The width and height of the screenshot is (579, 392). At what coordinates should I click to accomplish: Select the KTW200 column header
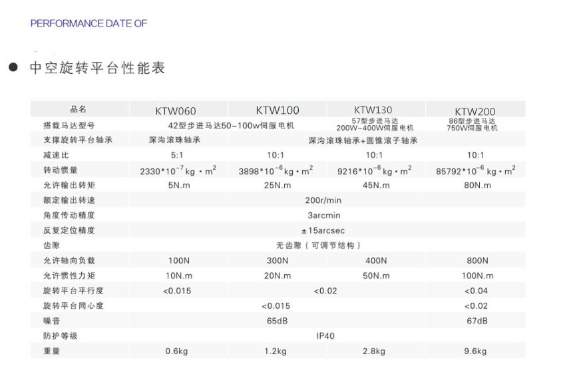point(475,111)
